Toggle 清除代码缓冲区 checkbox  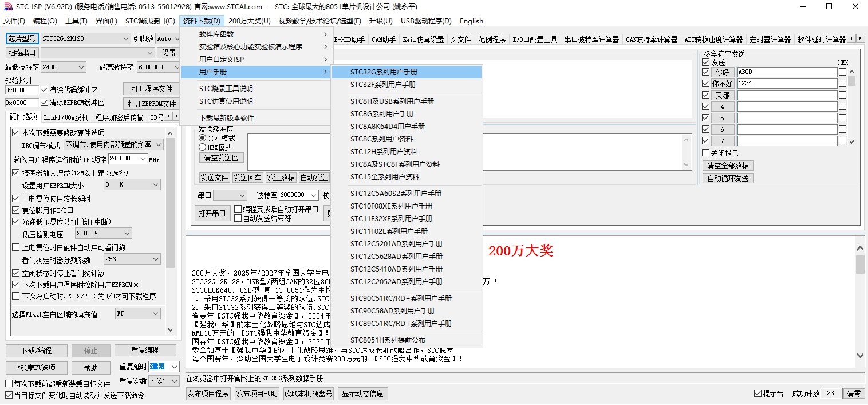pyautogui.click(x=69, y=90)
